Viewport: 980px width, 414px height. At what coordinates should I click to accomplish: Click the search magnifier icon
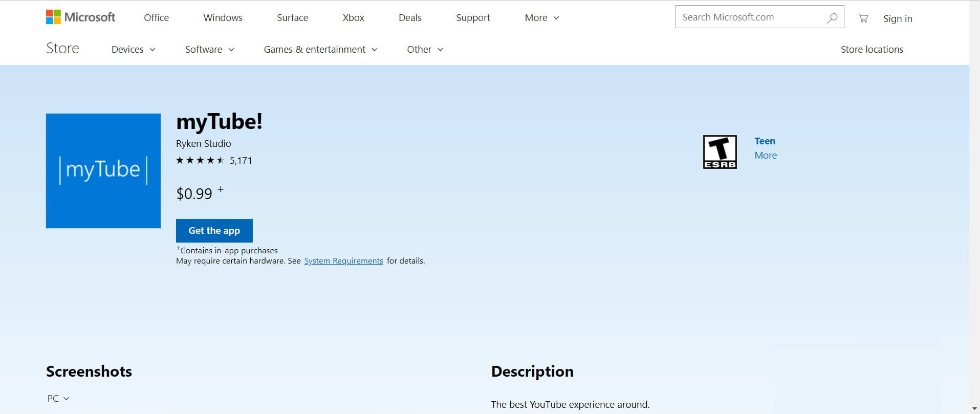[832, 18]
